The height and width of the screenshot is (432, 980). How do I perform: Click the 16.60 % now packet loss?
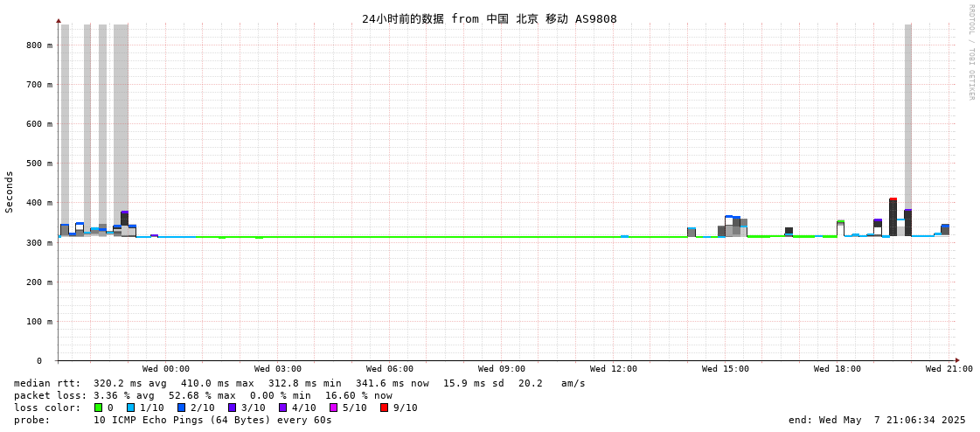click(358, 395)
